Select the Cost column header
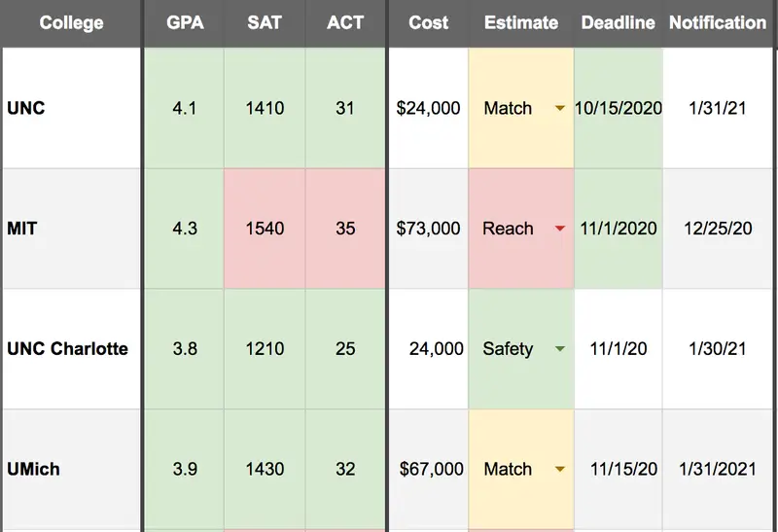Screen dimensions: 778x532 point(428,22)
